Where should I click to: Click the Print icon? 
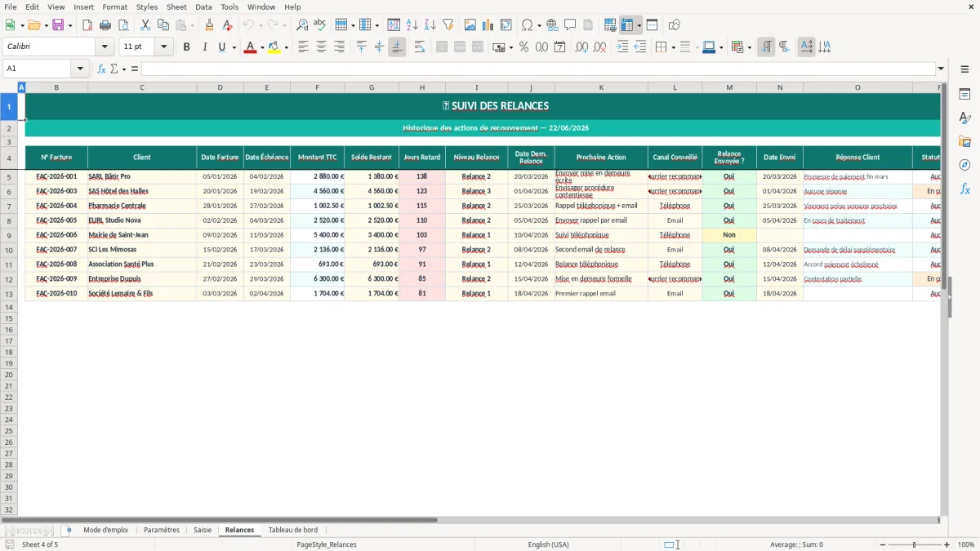pyautogui.click(x=105, y=25)
